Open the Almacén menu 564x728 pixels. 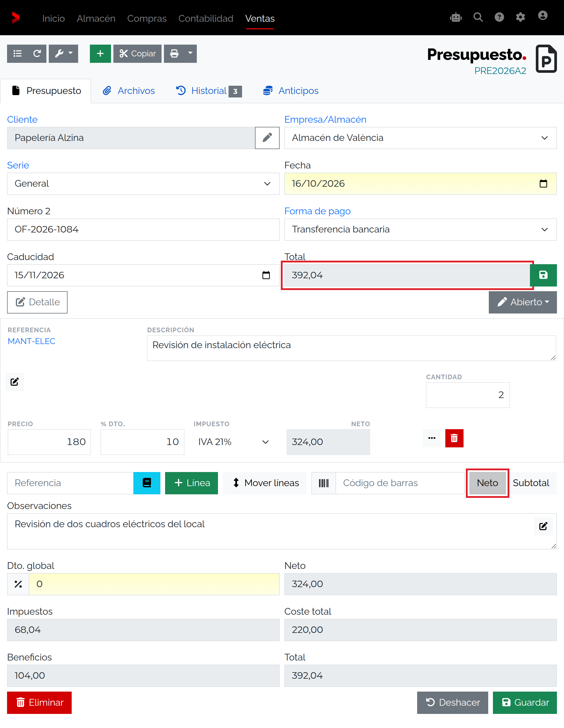pyautogui.click(x=96, y=18)
